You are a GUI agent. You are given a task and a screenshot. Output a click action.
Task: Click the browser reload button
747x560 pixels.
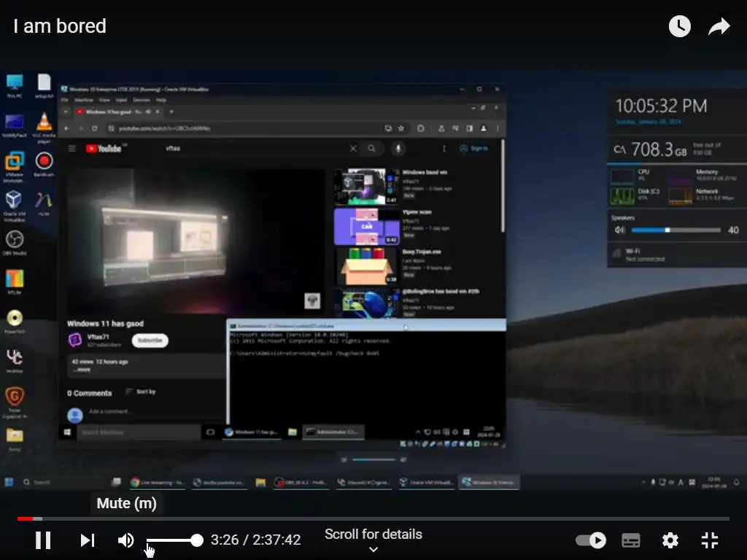pyautogui.click(x=95, y=128)
